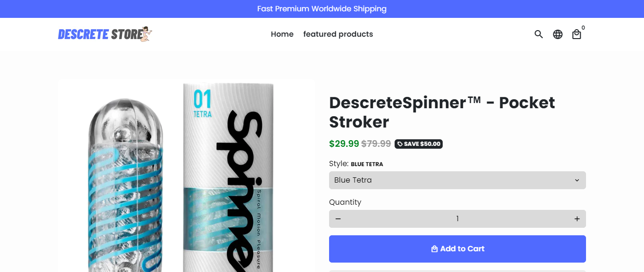Click the Quantity label

[345, 202]
